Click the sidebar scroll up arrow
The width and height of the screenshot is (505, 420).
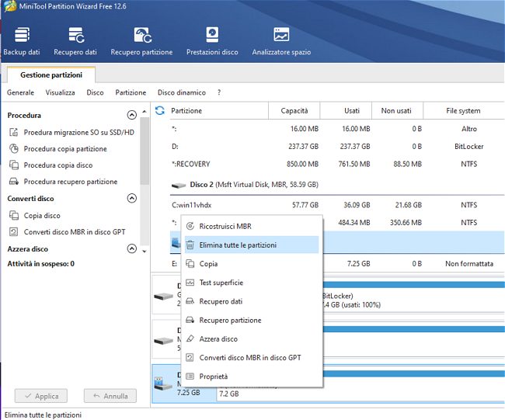click(x=145, y=111)
